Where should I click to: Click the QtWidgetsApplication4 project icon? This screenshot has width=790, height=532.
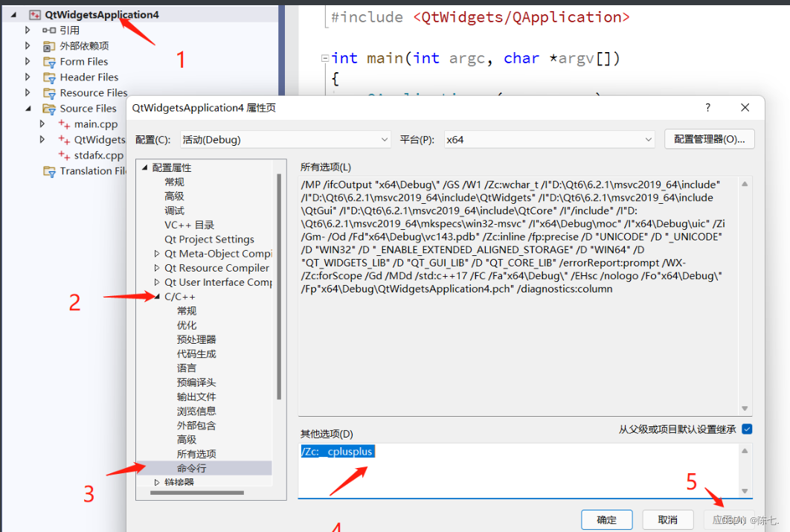(35, 15)
